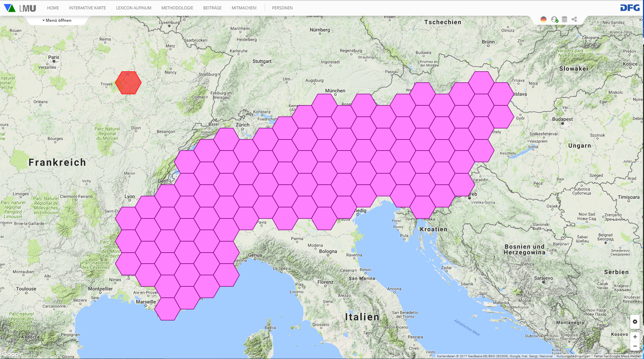
Task: Select the red hexagon near Troyes
Action: point(128,83)
